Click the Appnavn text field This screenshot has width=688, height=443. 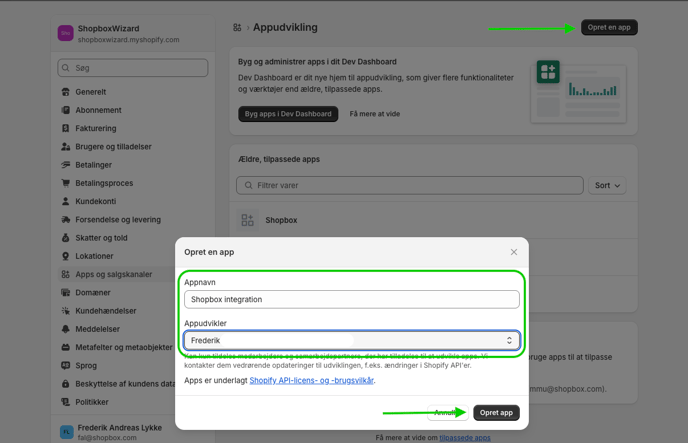(351, 299)
